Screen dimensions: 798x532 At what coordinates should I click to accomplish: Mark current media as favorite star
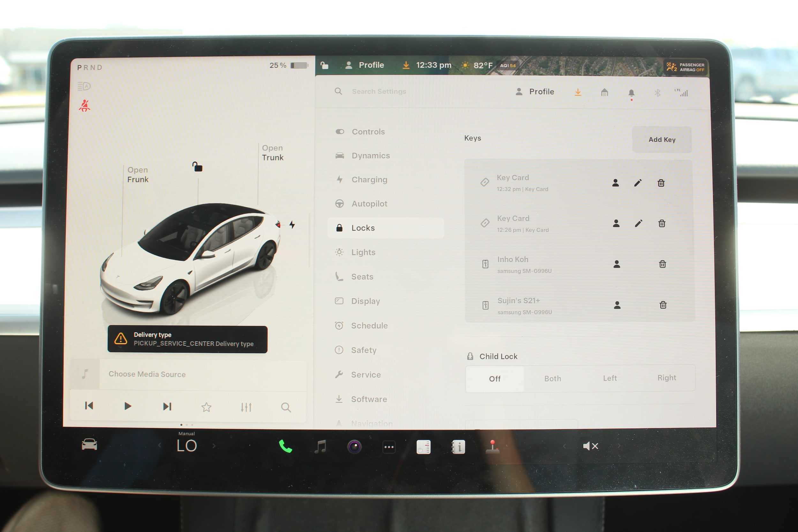(x=206, y=407)
